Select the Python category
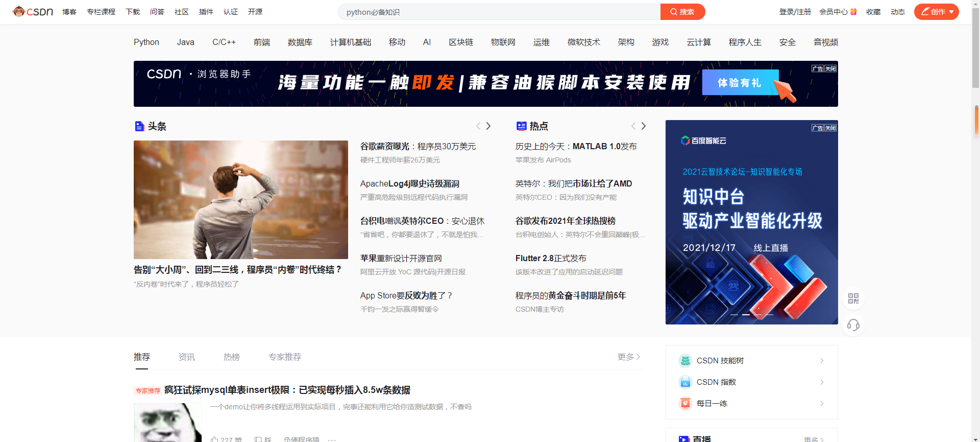 [x=146, y=42]
